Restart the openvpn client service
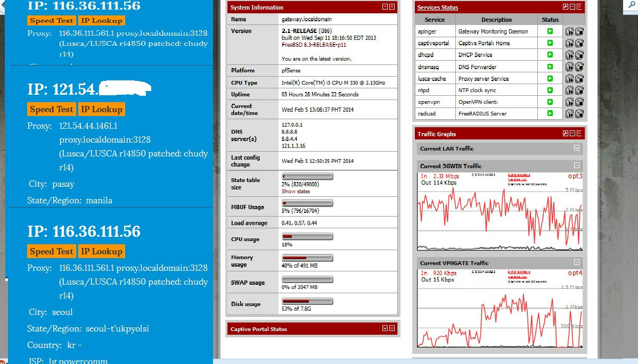Screen dimensions: 638x364 coord(569,102)
